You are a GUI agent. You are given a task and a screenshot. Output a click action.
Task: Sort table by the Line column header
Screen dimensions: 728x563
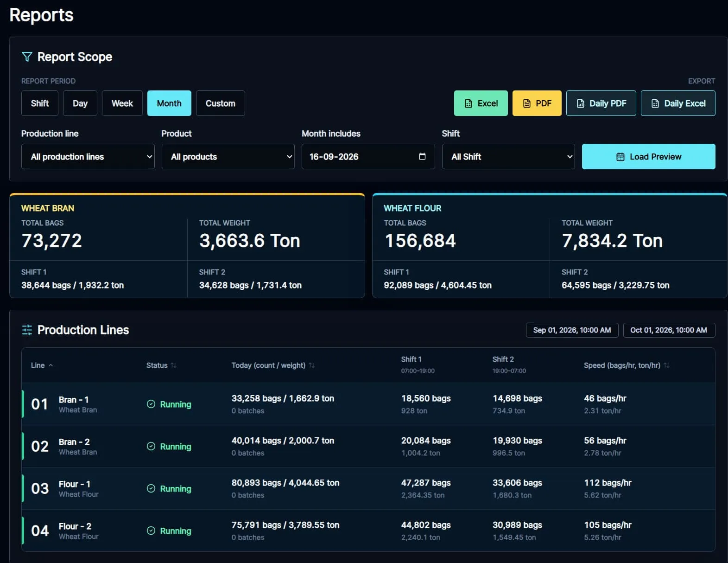tap(42, 365)
